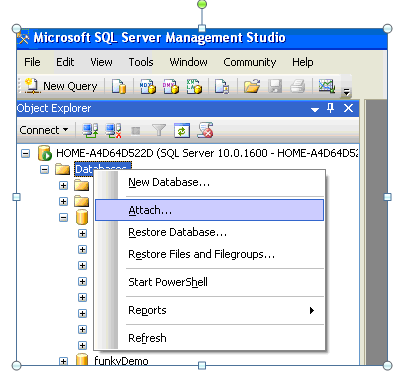Select the Databases tree folder
Viewport: 408px width, 373px height.
click(x=103, y=168)
